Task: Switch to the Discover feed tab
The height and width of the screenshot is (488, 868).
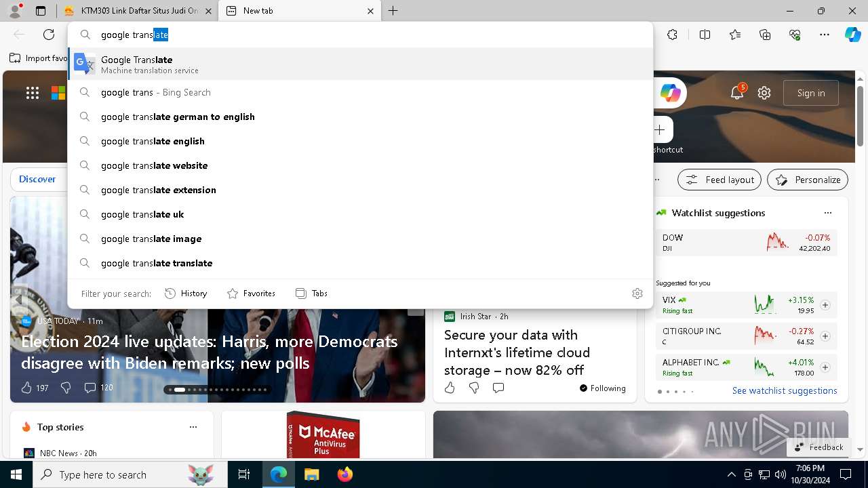Action: coord(37,180)
